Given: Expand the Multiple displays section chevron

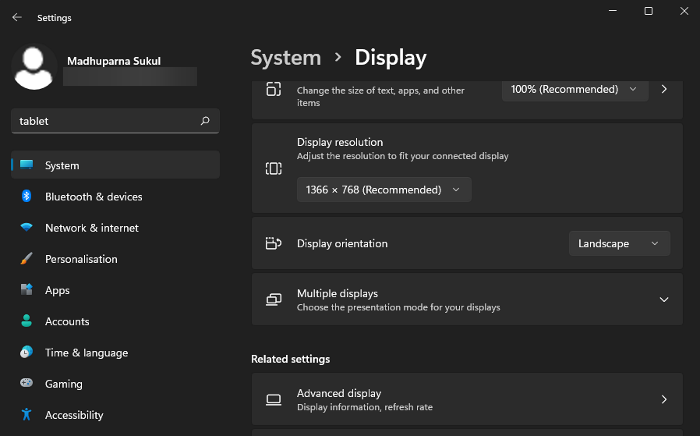Looking at the screenshot, I should 664,299.
